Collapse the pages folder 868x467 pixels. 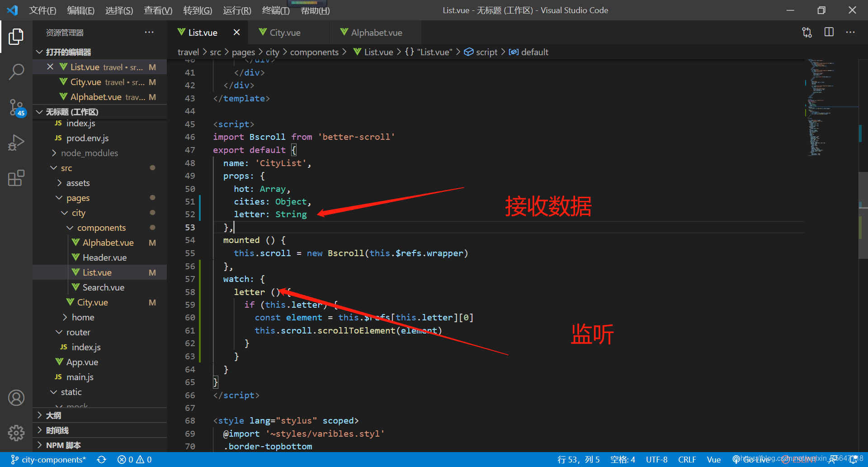coord(78,198)
